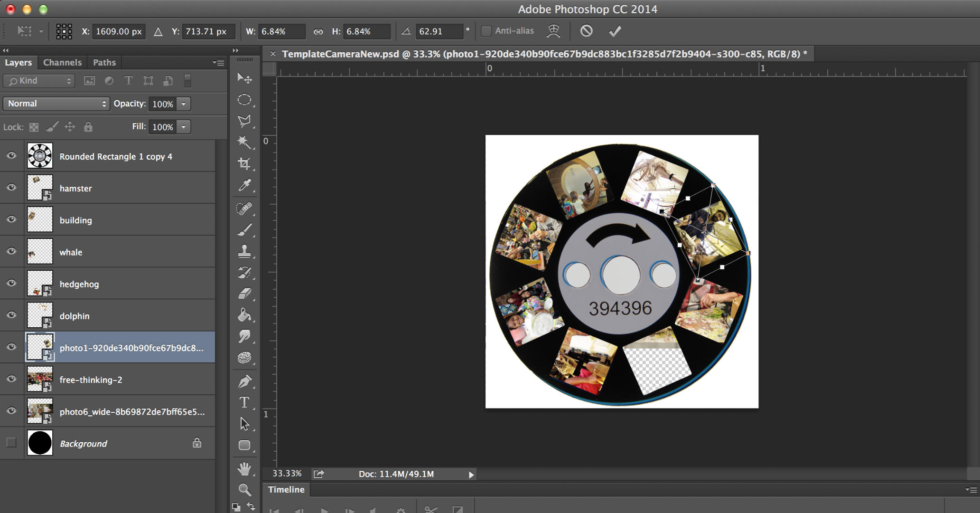Screen dimensions: 980x513
Task: Select the Eyedropper tool
Action: tap(244, 185)
